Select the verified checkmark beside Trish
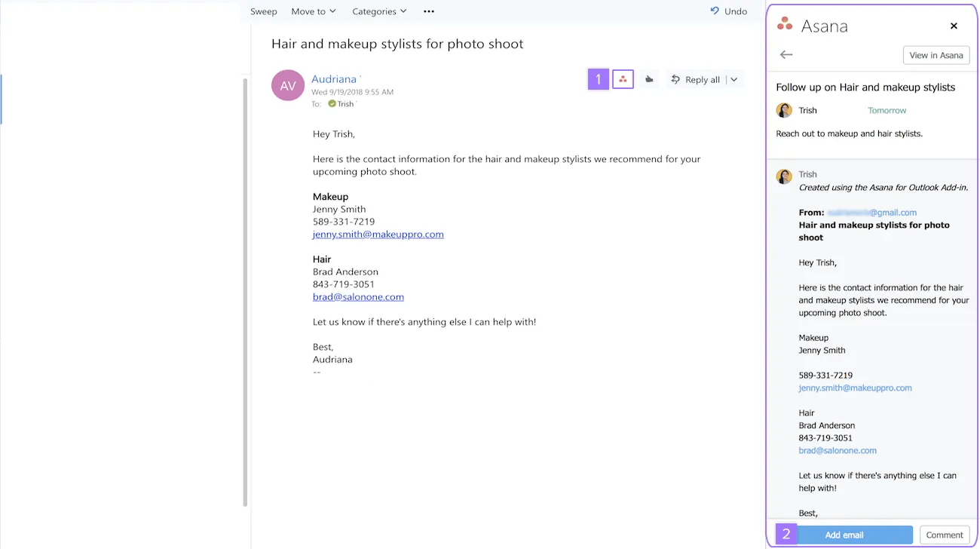Viewport: 980px width, 549px height. pyautogui.click(x=332, y=104)
